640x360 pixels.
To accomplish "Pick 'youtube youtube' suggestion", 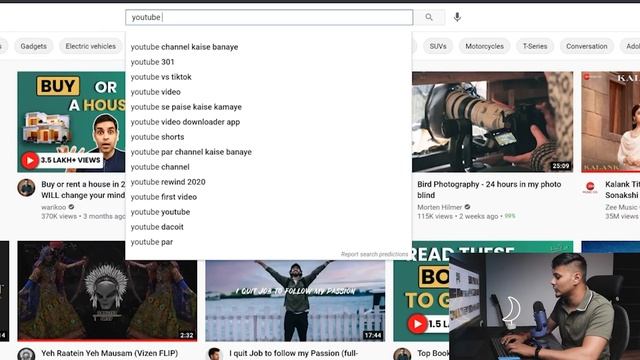I will click(268, 212).
